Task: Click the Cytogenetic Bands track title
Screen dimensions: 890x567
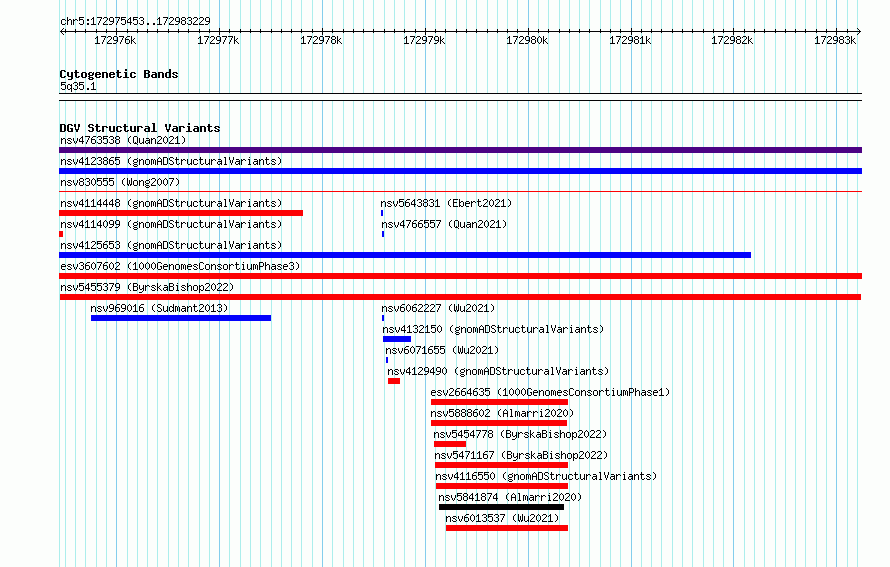Action: coord(119,74)
